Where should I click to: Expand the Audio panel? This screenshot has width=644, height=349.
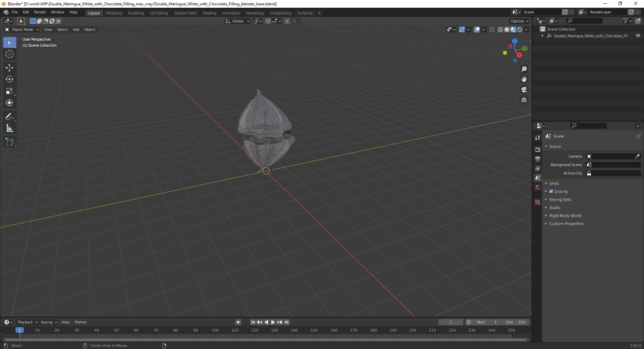[x=554, y=207]
